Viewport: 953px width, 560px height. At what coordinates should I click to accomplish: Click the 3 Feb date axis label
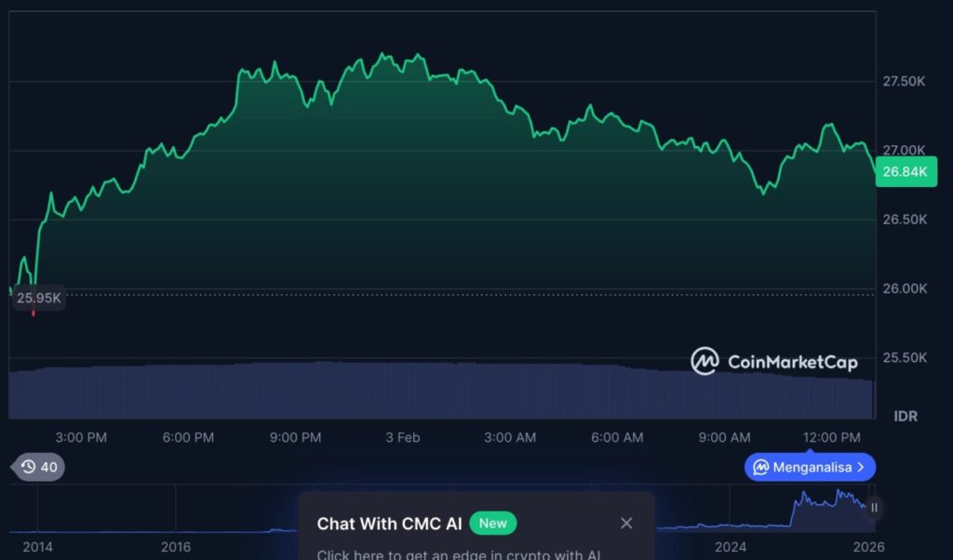[403, 437]
